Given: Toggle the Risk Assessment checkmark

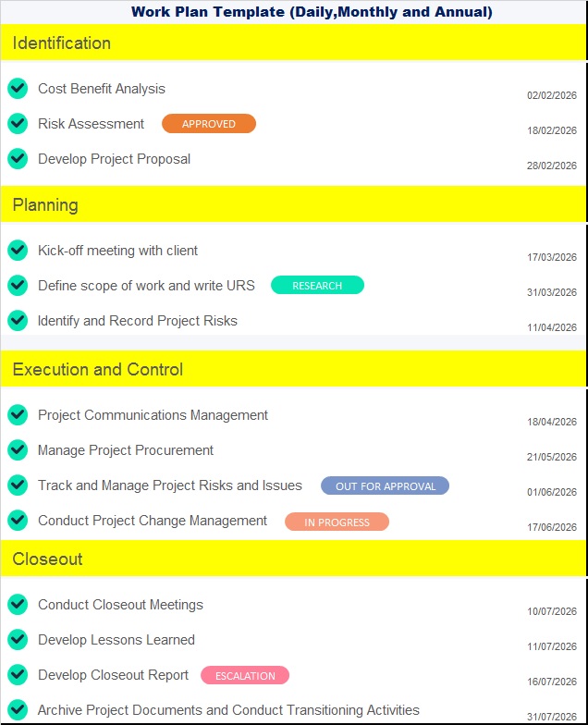Looking at the screenshot, I should pos(18,124).
